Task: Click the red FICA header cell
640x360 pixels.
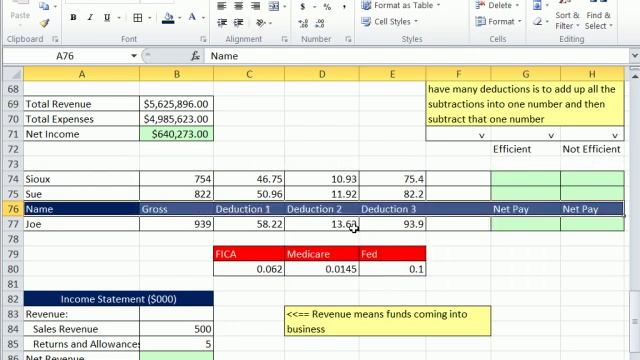Action: (249, 254)
